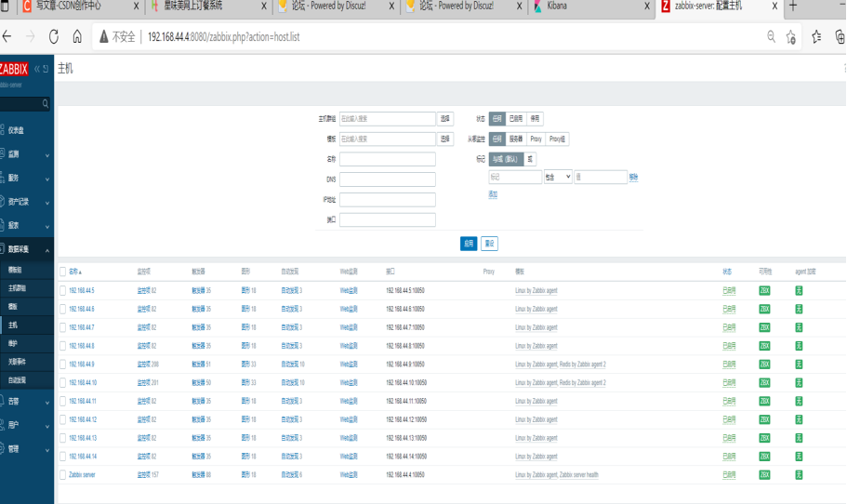Tick the checkbox for host 192.168.44.14
The height and width of the screenshot is (504, 847).
[62, 457]
